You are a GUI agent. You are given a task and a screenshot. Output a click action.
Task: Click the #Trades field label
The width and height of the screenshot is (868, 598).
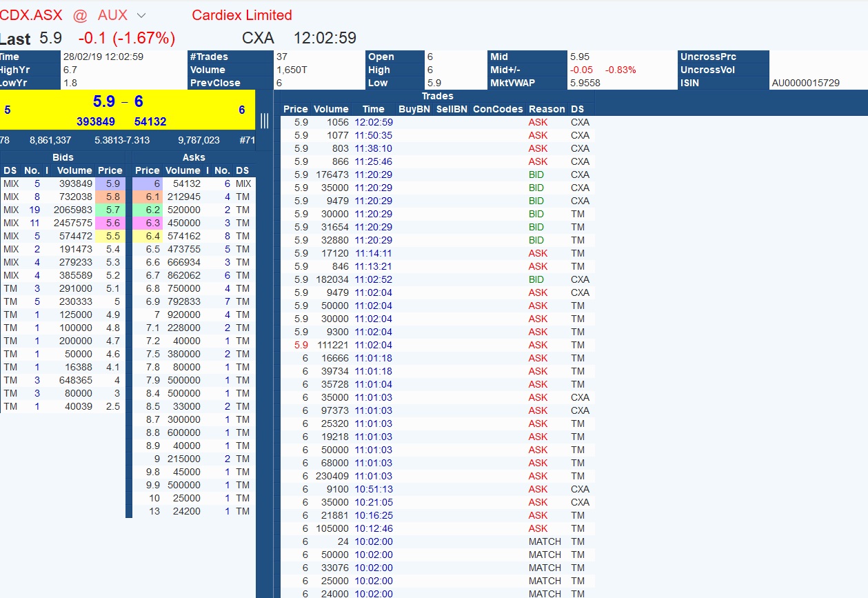(209, 57)
